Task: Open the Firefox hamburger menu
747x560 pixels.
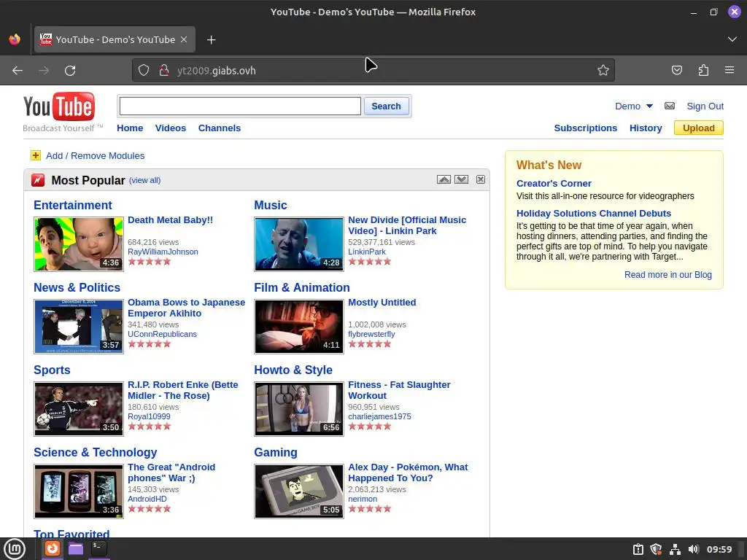Action: point(729,71)
